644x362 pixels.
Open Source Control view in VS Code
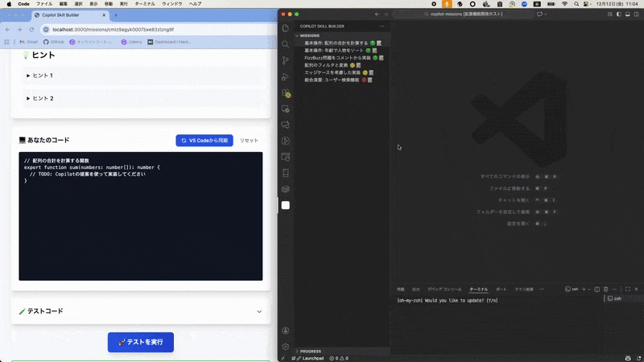[x=286, y=60]
